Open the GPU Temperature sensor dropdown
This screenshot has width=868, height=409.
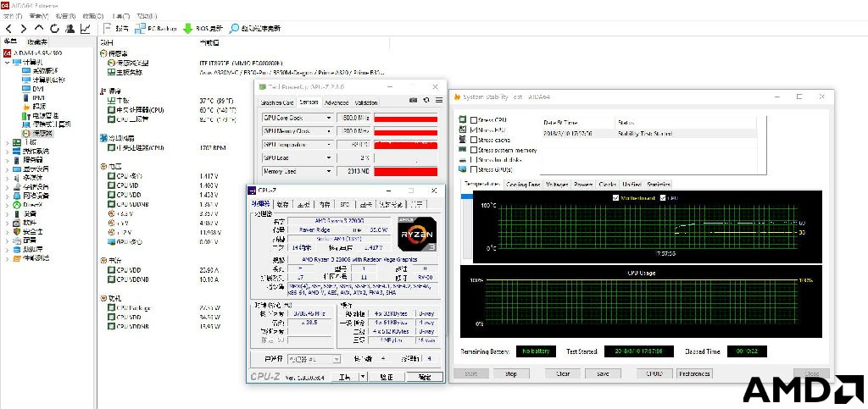330,145
